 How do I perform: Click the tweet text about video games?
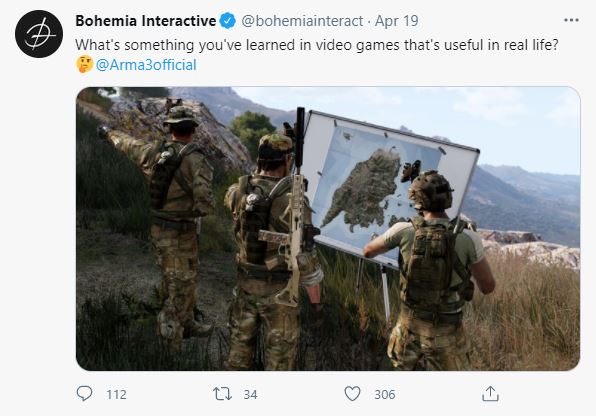317,45
